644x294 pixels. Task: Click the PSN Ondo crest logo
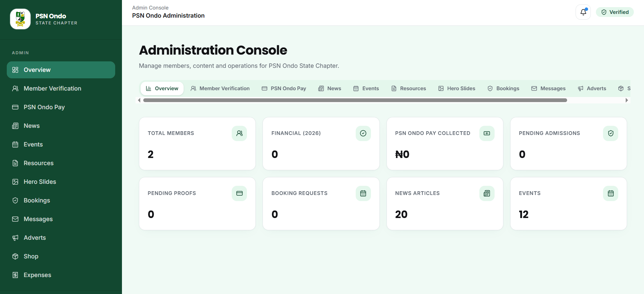pyautogui.click(x=20, y=19)
